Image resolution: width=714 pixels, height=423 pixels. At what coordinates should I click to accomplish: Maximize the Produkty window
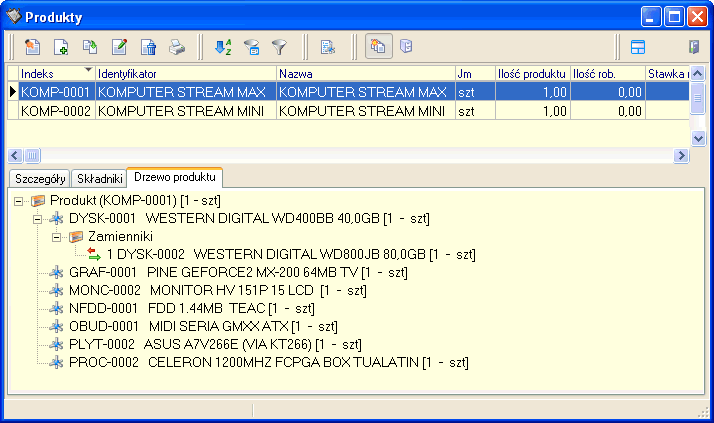pyautogui.click(x=674, y=17)
